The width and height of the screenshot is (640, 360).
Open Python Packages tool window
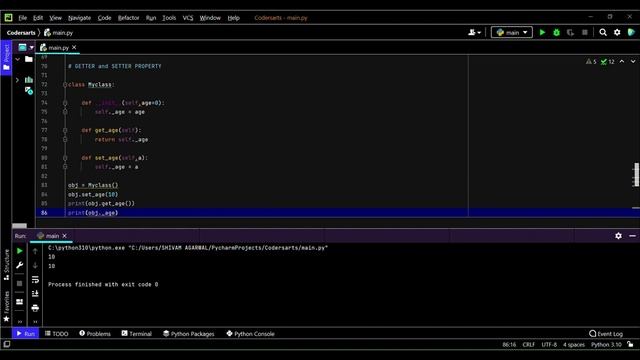pos(189,333)
